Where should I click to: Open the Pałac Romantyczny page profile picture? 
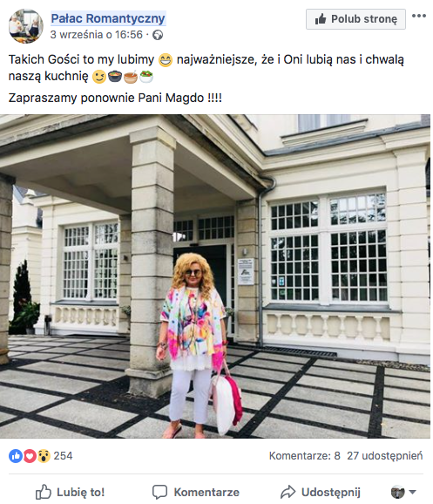pos(25,26)
